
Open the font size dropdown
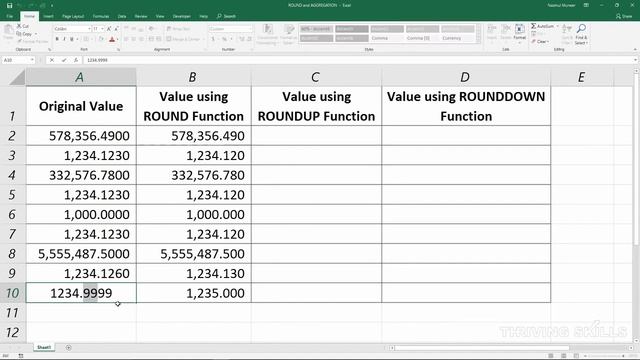(102, 29)
